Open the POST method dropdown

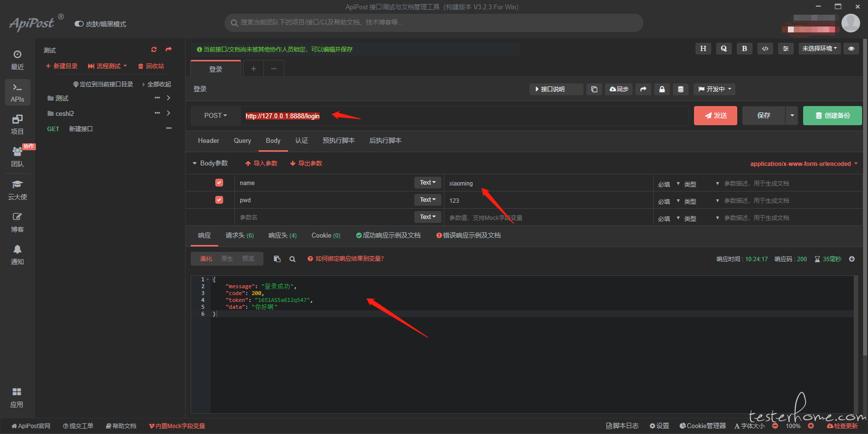point(215,115)
